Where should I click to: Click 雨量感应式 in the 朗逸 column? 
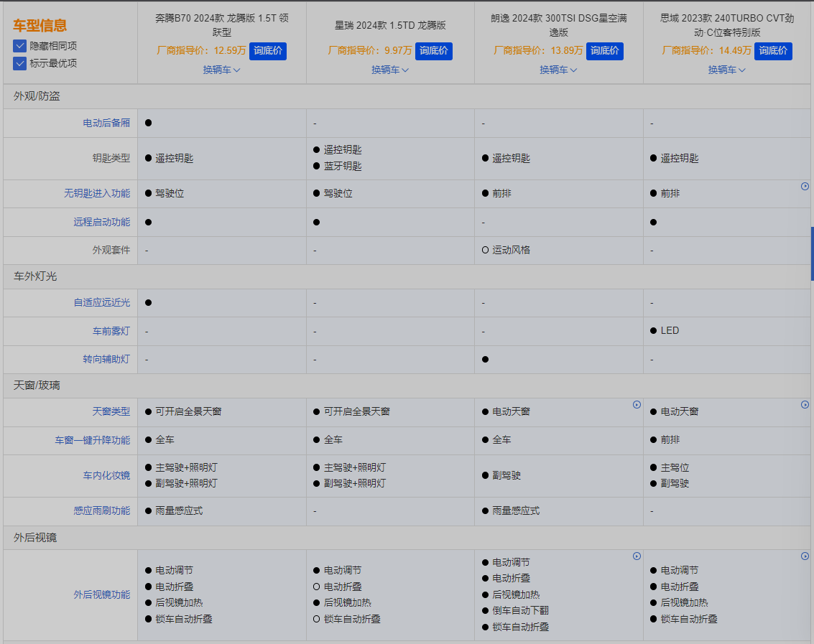point(516,510)
